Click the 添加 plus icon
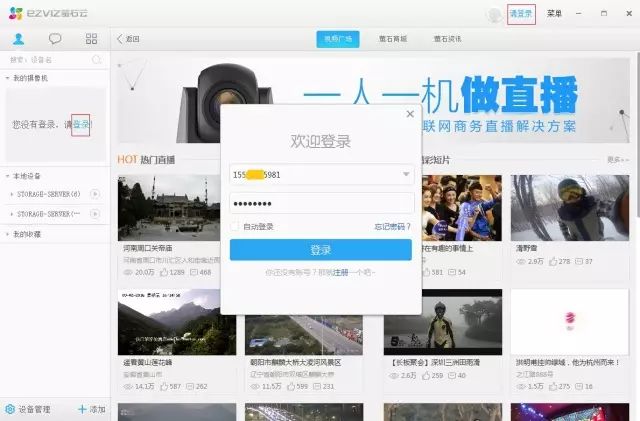Screen dimensions: 640x421 [82, 409]
